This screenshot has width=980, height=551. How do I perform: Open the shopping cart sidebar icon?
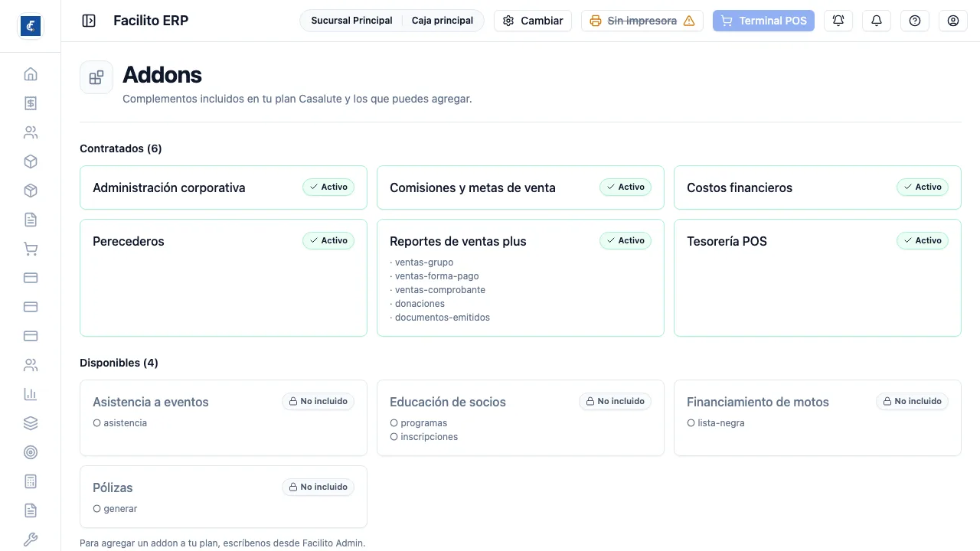31,249
